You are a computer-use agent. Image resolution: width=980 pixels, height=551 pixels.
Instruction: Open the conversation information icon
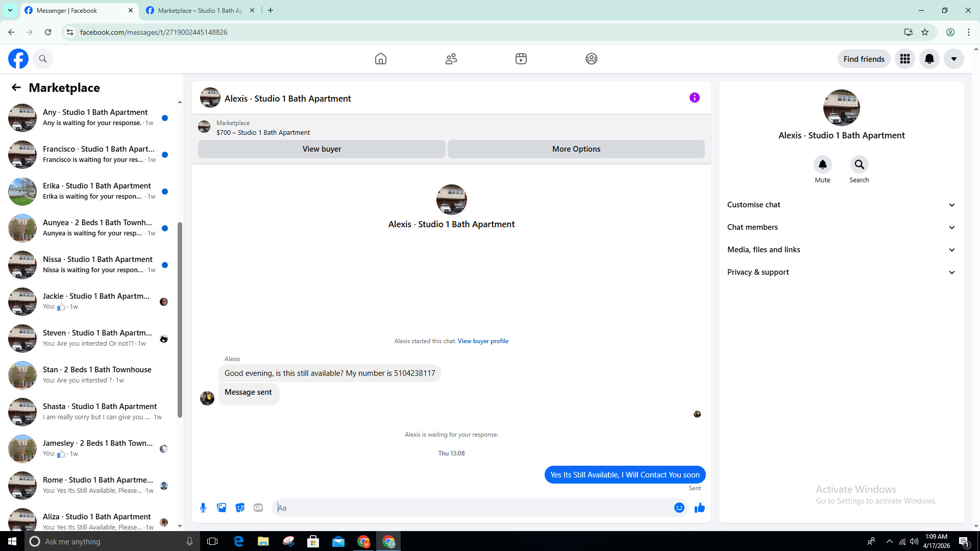pos(695,98)
